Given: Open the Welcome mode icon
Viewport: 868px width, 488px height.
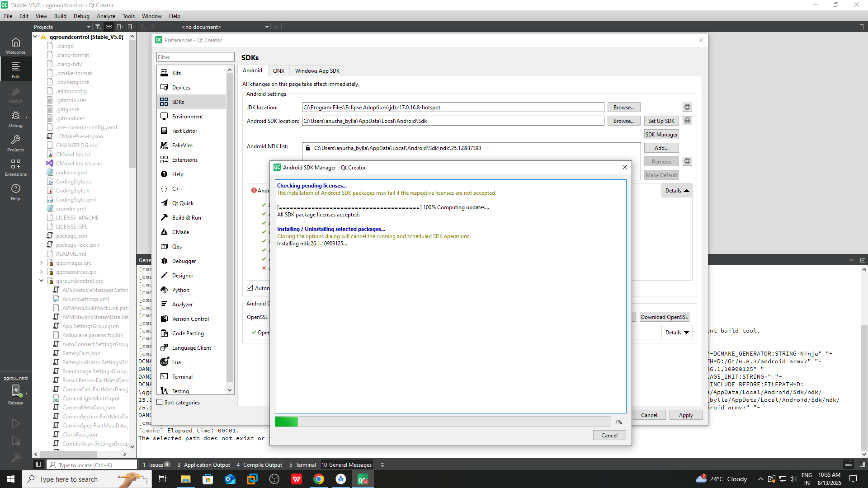Looking at the screenshot, I should 15,45.
